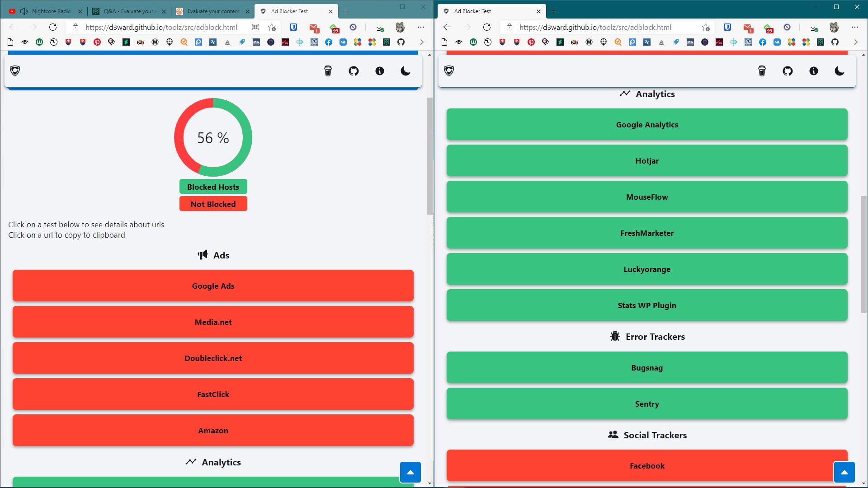868x488 pixels.
Task: Expand the Sentry test details
Action: 647,404
